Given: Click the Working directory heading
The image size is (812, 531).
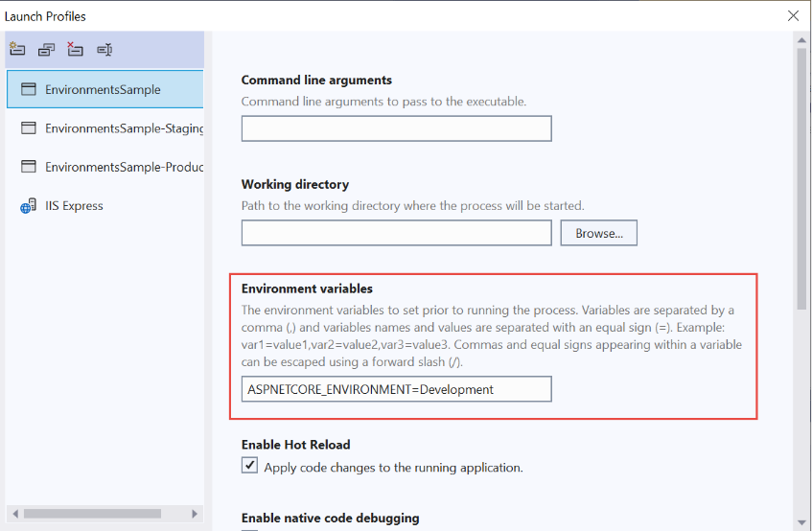Looking at the screenshot, I should click(x=295, y=184).
